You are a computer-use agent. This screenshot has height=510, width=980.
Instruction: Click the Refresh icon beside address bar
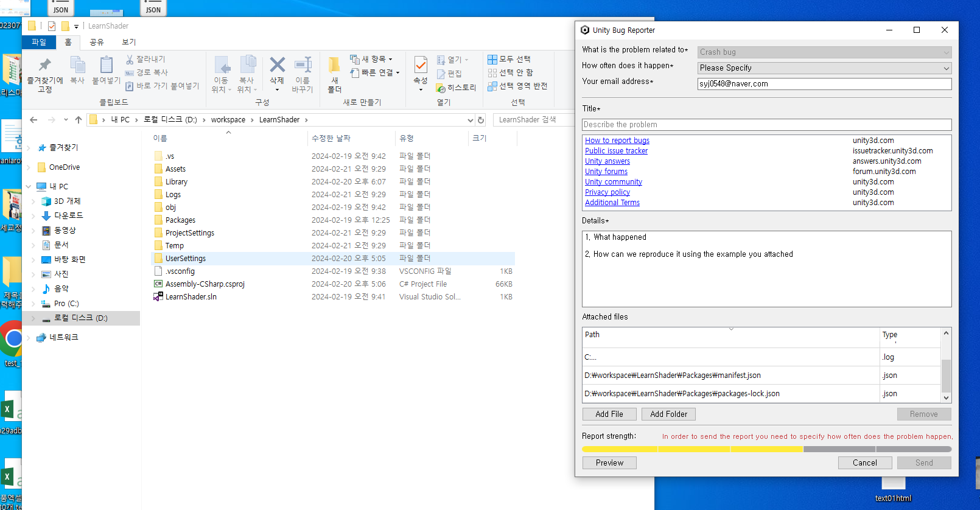coord(481,120)
